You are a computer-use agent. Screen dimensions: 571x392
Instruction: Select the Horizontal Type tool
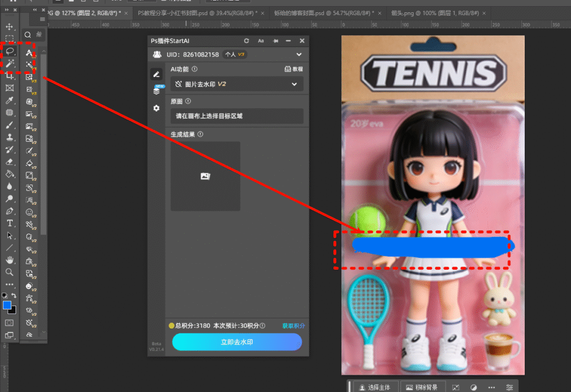(x=9, y=223)
